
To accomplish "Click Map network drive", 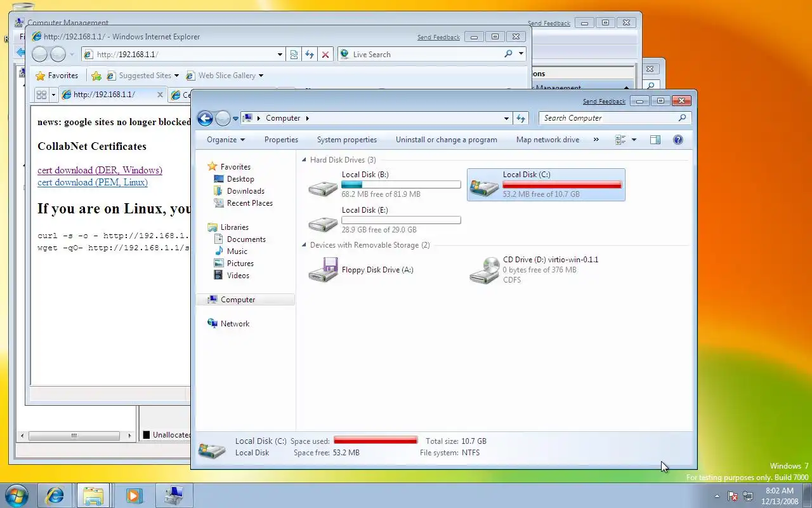I will coord(547,140).
